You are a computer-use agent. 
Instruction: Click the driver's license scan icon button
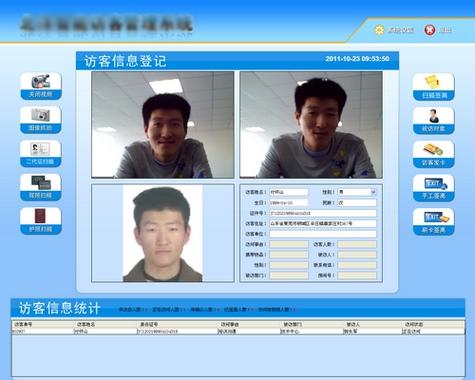point(41,187)
